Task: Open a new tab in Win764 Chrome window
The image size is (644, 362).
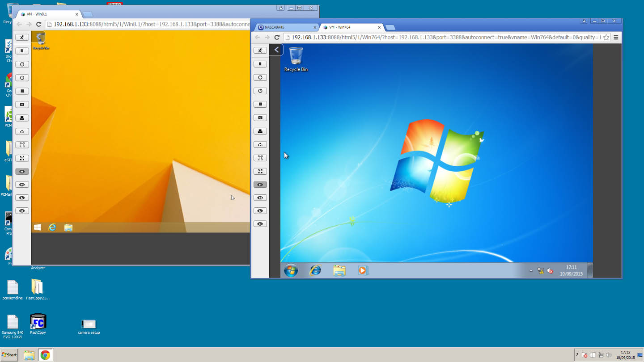Action: pyautogui.click(x=390, y=28)
